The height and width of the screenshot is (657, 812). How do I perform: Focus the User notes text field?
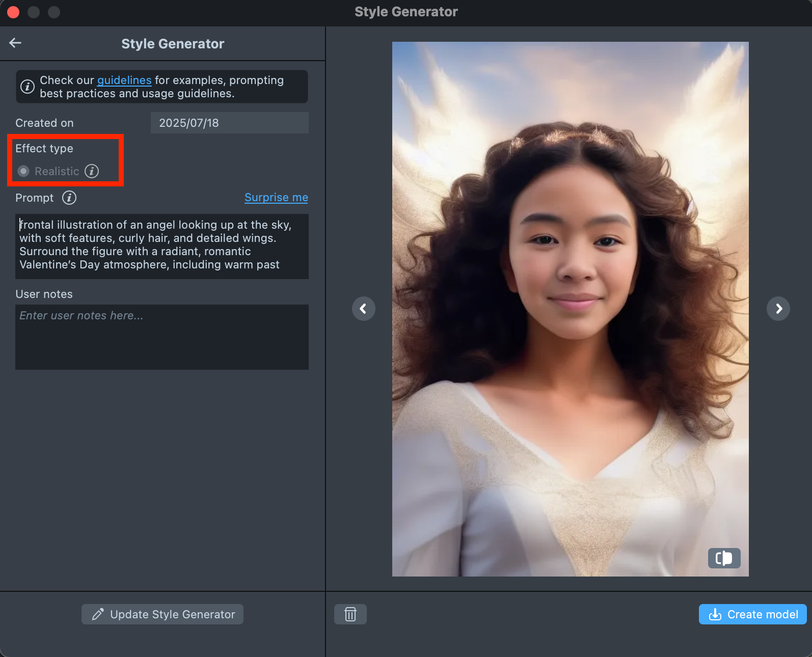162,337
